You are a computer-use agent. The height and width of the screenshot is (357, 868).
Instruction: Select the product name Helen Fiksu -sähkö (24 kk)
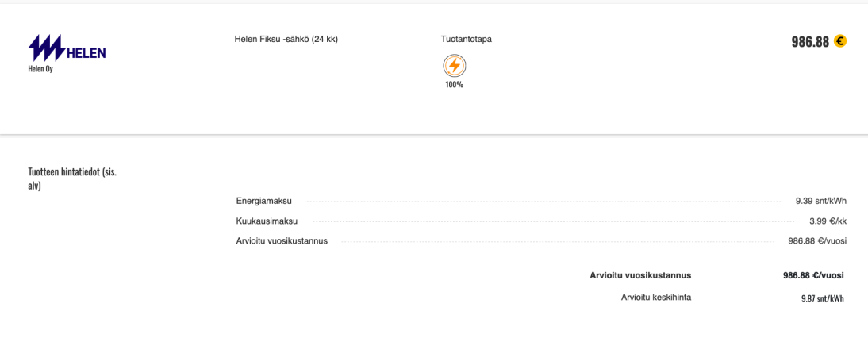coord(286,40)
